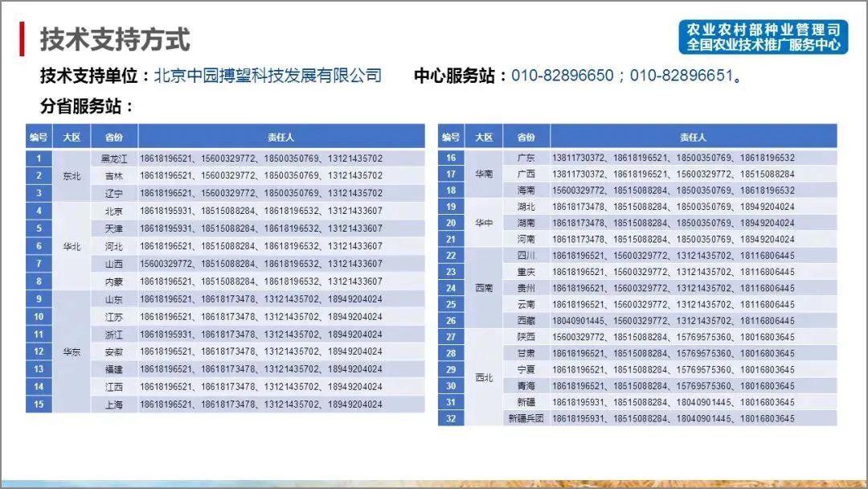
Task: Select the 编号 column header in left table
Action: (x=39, y=137)
